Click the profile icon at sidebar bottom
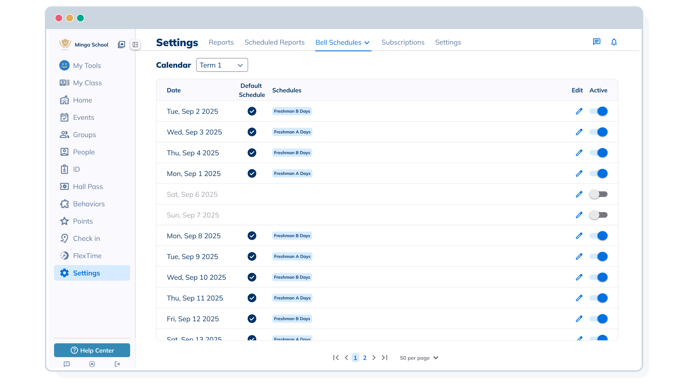 [92, 364]
